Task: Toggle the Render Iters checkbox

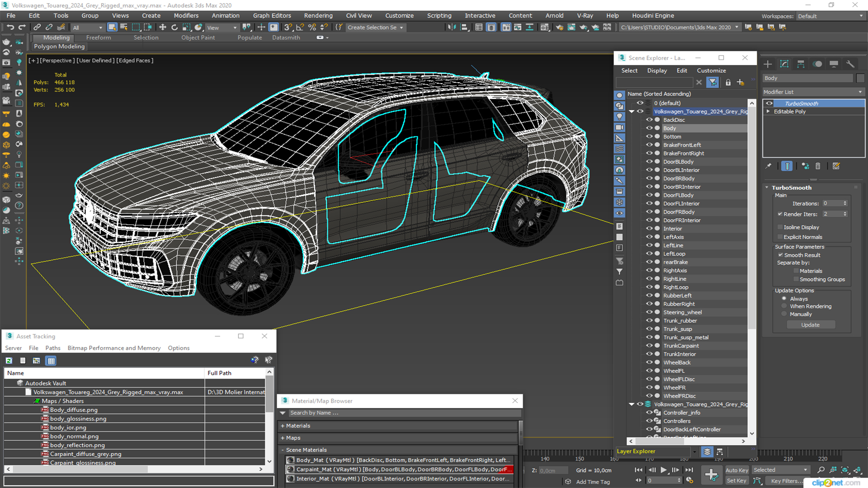Action: [780, 214]
